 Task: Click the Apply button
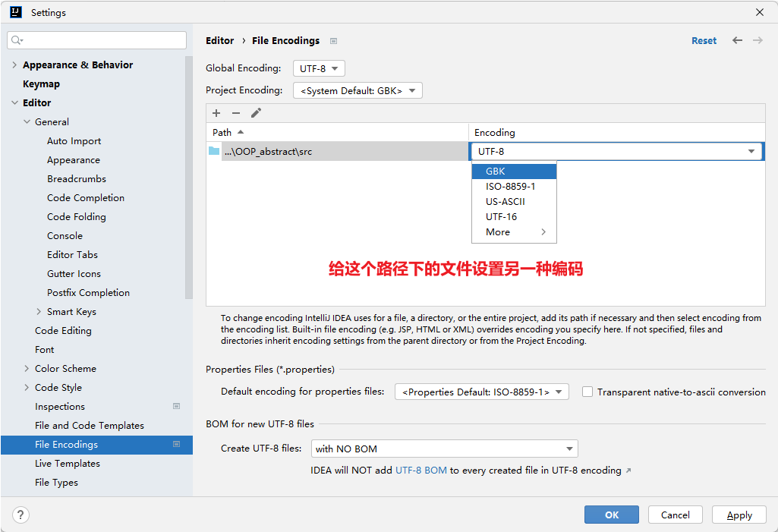[739, 515]
